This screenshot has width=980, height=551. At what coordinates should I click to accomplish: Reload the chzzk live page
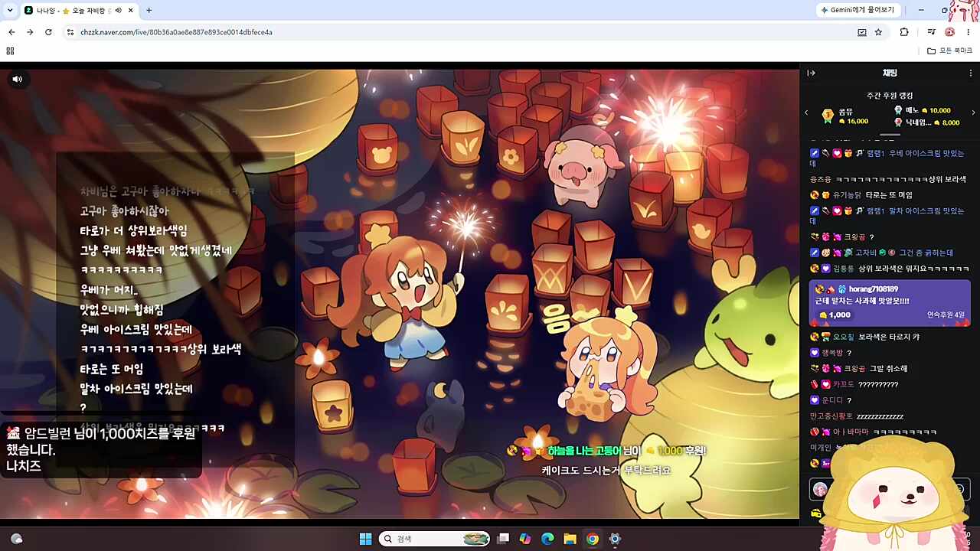pos(48,32)
